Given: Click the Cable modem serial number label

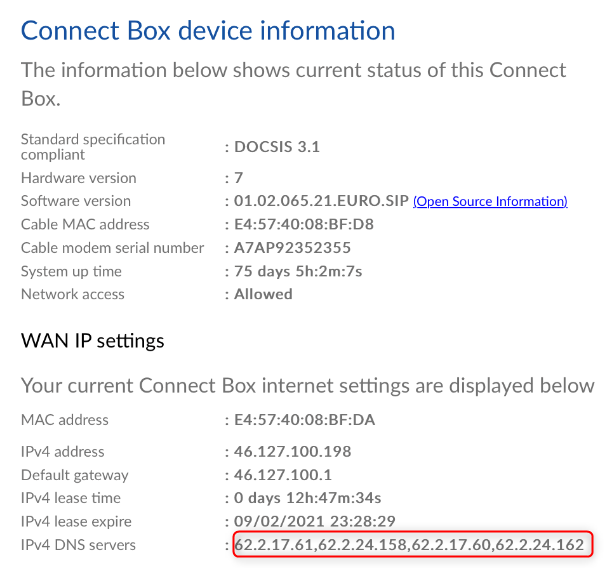Looking at the screenshot, I should (x=112, y=248).
